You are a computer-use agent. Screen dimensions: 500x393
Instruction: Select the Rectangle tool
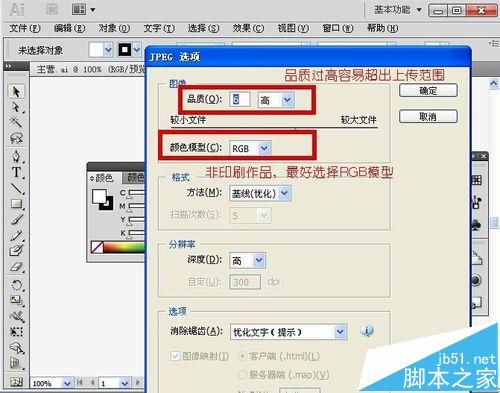16,203
